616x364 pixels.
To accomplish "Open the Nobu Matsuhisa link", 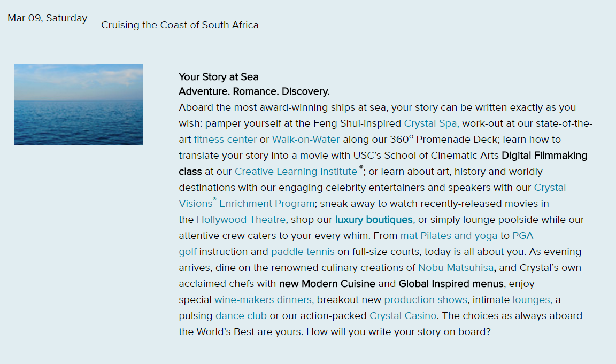I will (x=456, y=268).
